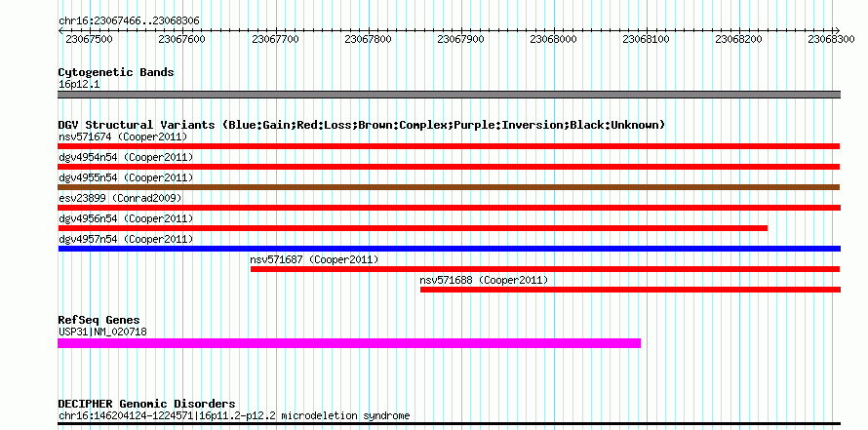Click the dgv4957n54 (Cooper2011) label
This screenshot has width=868, height=430.
pyautogui.click(x=126, y=239)
